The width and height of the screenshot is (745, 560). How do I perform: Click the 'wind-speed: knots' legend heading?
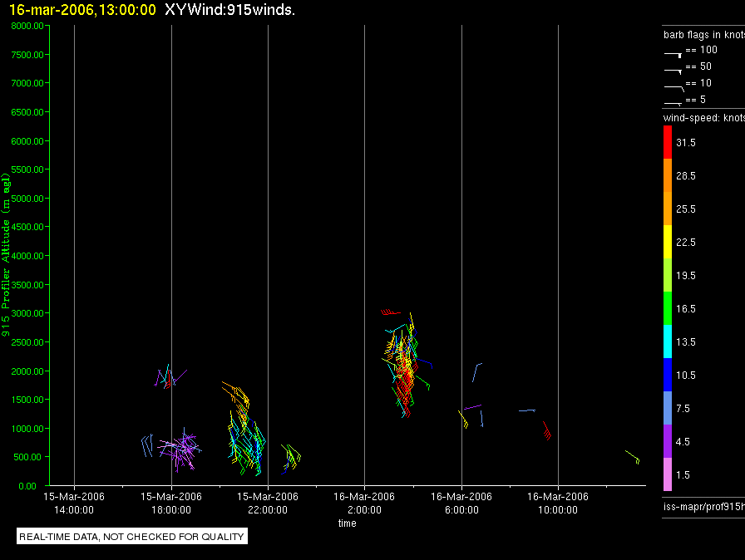[704, 118]
